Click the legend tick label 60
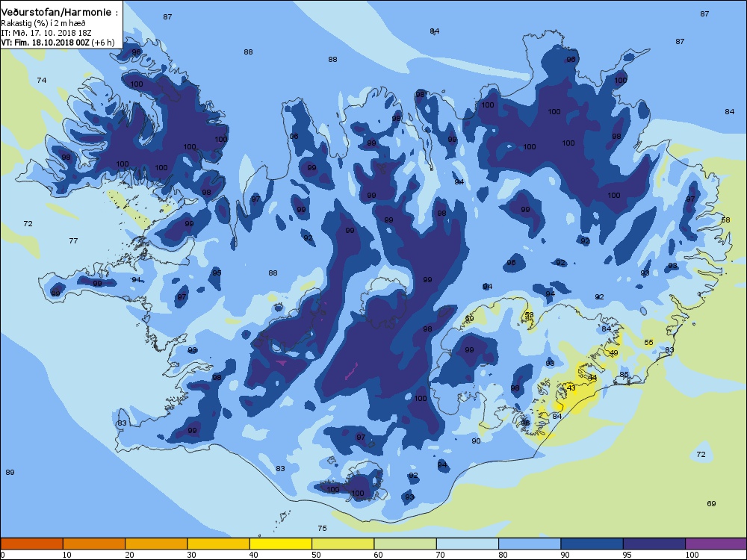This screenshot has height=560, width=747. pos(378,555)
